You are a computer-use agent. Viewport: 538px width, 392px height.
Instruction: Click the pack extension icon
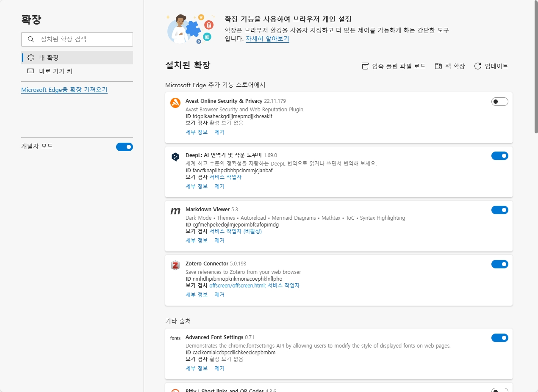pyautogui.click(x=438, y=66)
